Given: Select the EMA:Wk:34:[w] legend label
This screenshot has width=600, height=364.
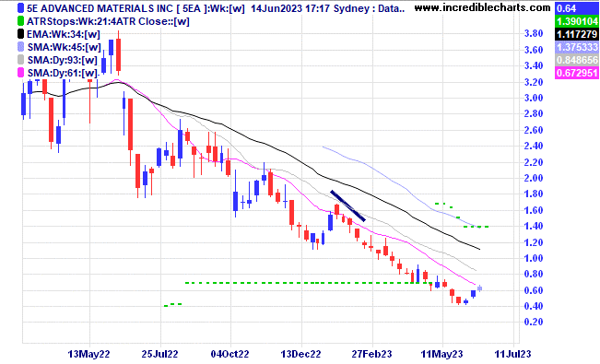Looking at the screenshot, I should (64, 34).
